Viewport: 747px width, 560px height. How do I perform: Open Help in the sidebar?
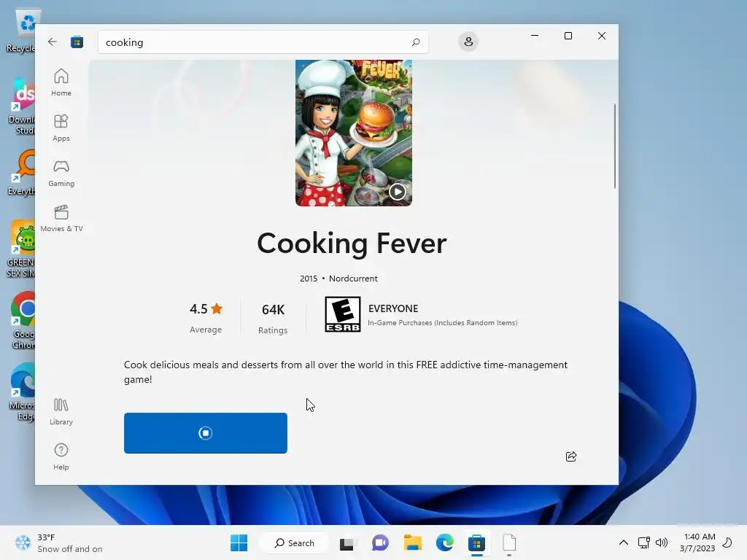[61, 456]
